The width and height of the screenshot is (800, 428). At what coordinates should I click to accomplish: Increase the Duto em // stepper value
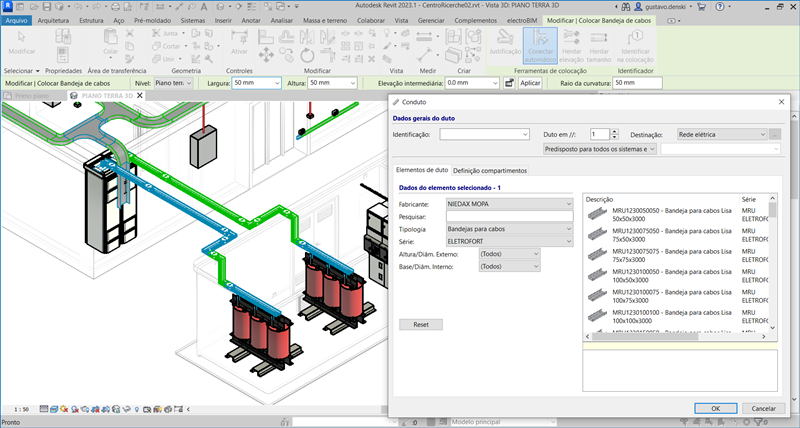pyautogui.click(x=612, y=130)
